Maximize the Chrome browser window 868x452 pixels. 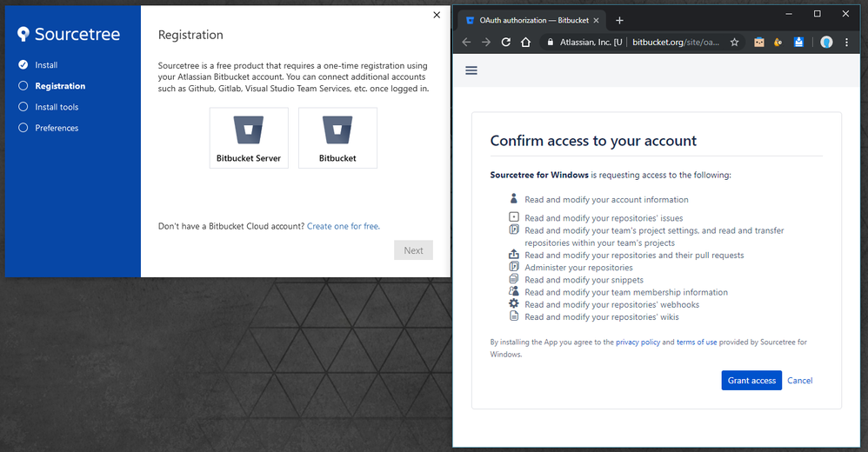click(x=817, y=14)
